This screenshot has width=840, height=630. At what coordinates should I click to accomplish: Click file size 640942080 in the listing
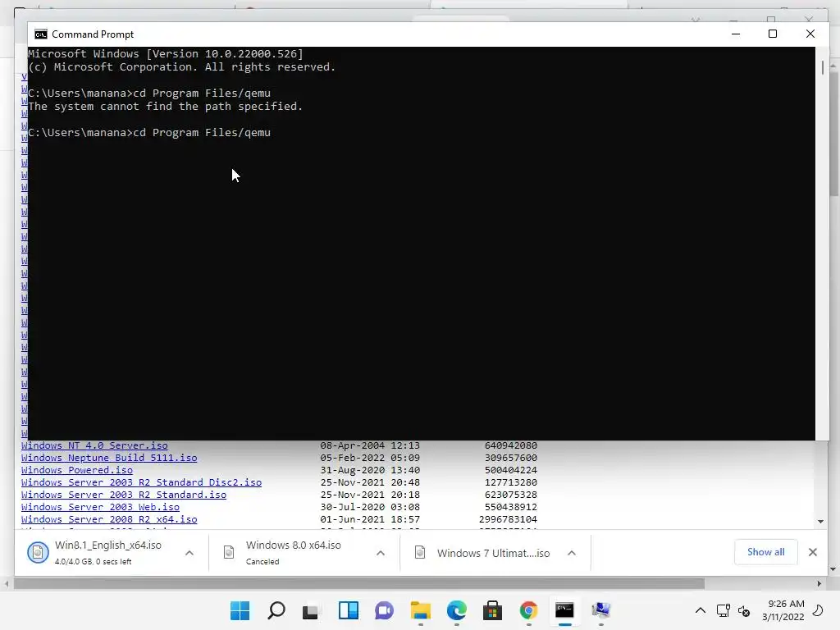pyautogui.click(x=510, y=445)
